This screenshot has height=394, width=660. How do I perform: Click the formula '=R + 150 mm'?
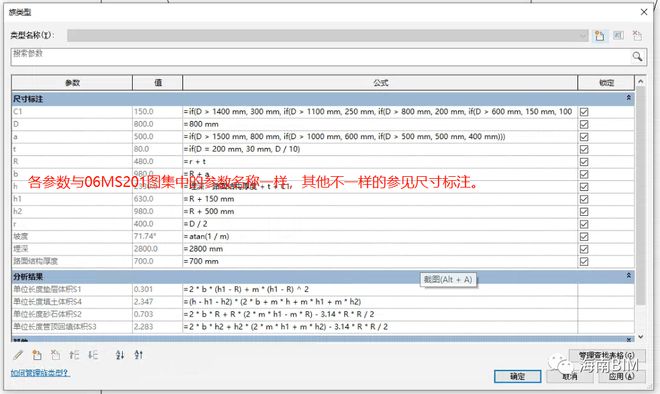pyautogui.click(x=209, y=199)
